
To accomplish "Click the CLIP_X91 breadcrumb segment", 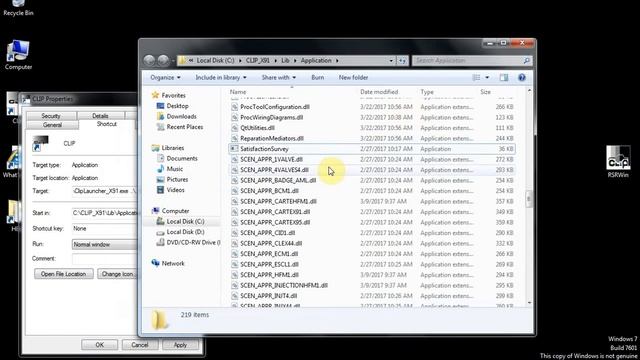I will (x=258, y=60).
